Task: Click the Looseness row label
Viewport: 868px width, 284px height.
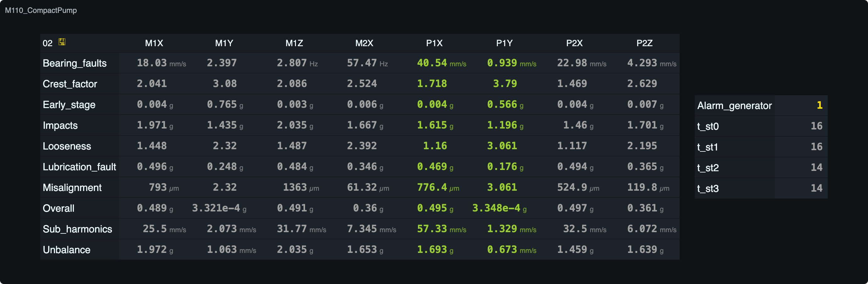Action: (67, 146)
